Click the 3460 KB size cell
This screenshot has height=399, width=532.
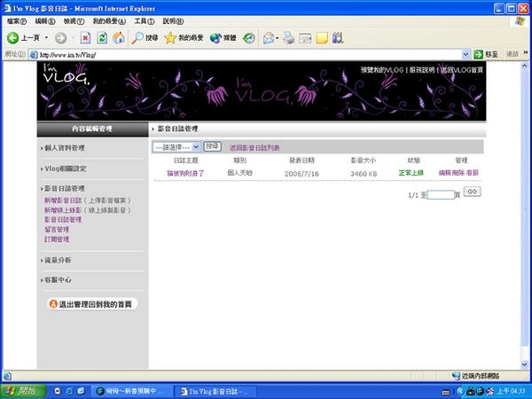(x=364, y=174)
